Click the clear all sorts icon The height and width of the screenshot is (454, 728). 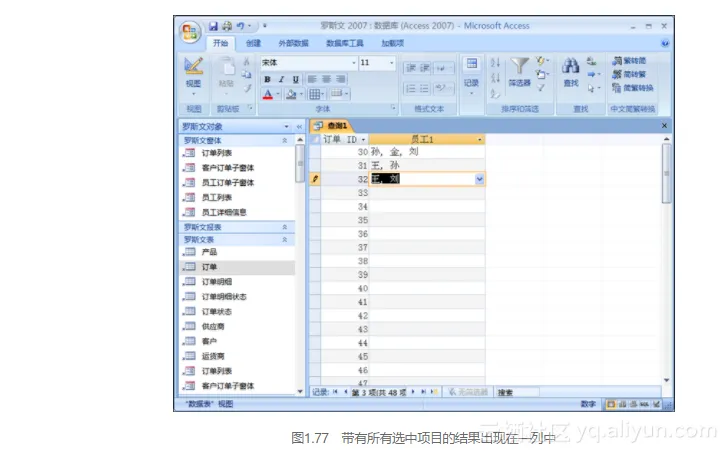(495, 93)
